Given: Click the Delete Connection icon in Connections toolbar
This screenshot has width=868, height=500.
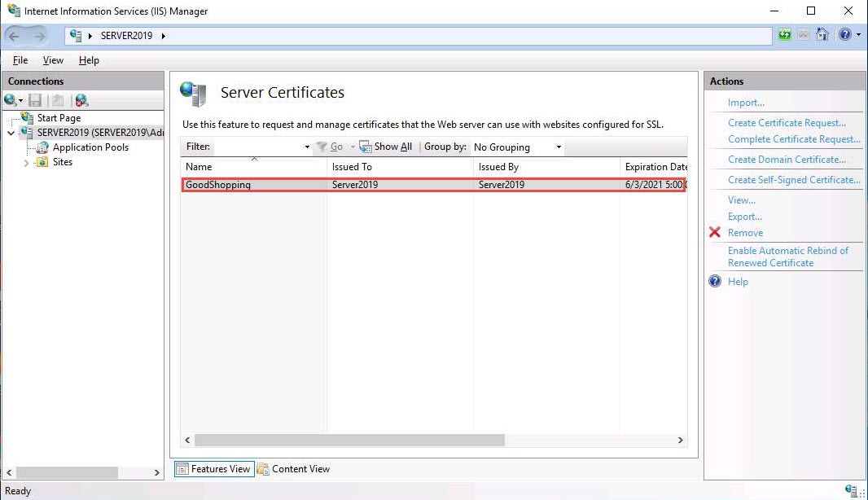Looking at the screenshot, I should pos(81,100).
